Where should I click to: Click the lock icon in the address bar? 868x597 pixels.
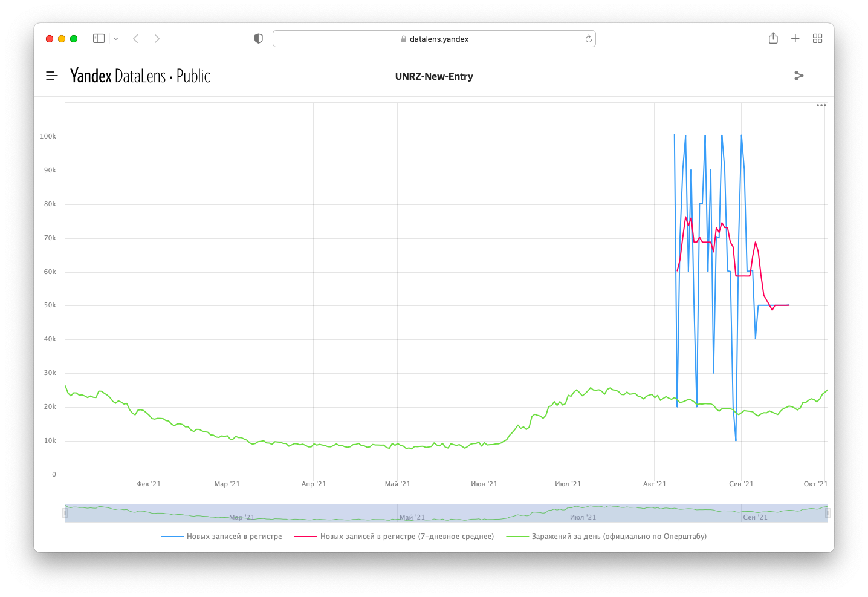pyautogui.click(x=404, y=39)
